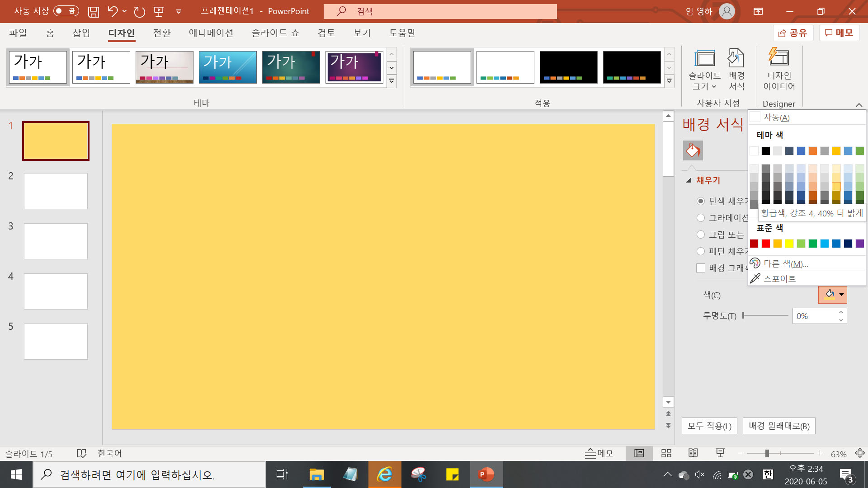Select pattern fill (패턴 채우기) radio button
This screenshot has width=868, height=488.
click(701, 251)
